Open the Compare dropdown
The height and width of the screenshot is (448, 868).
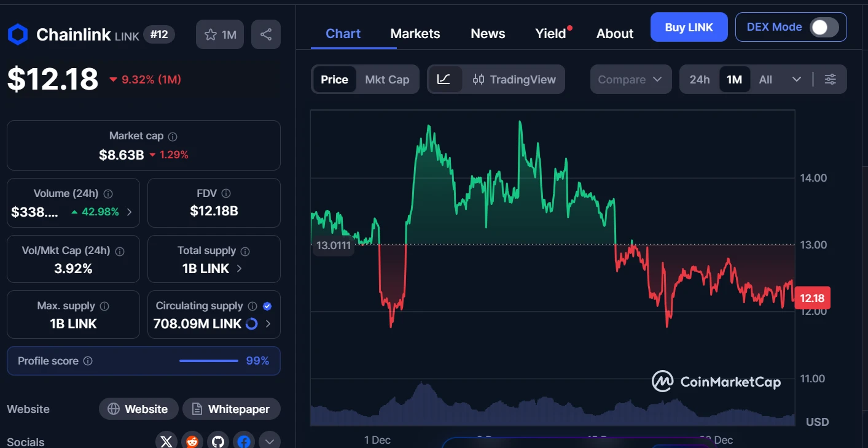[x=631, y=79]
